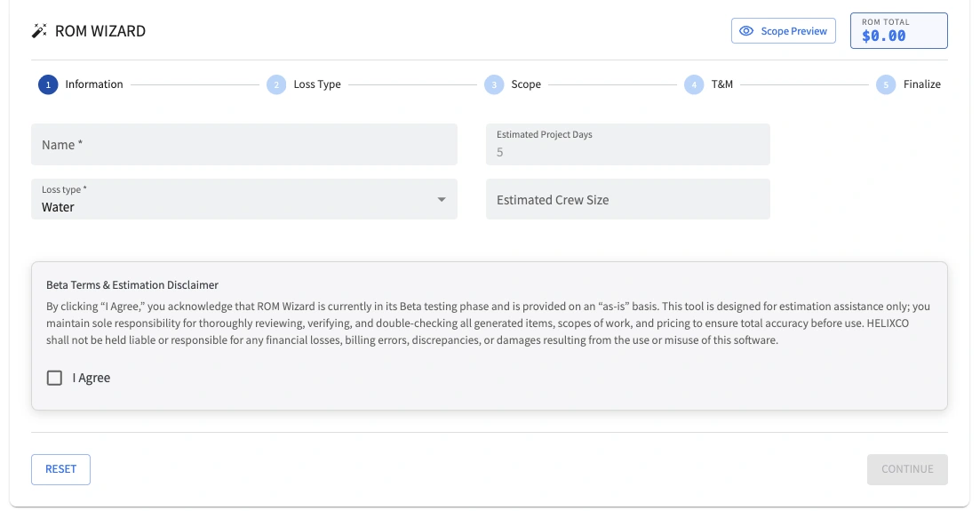Go to the Loss Type step label

coord(317,84)
